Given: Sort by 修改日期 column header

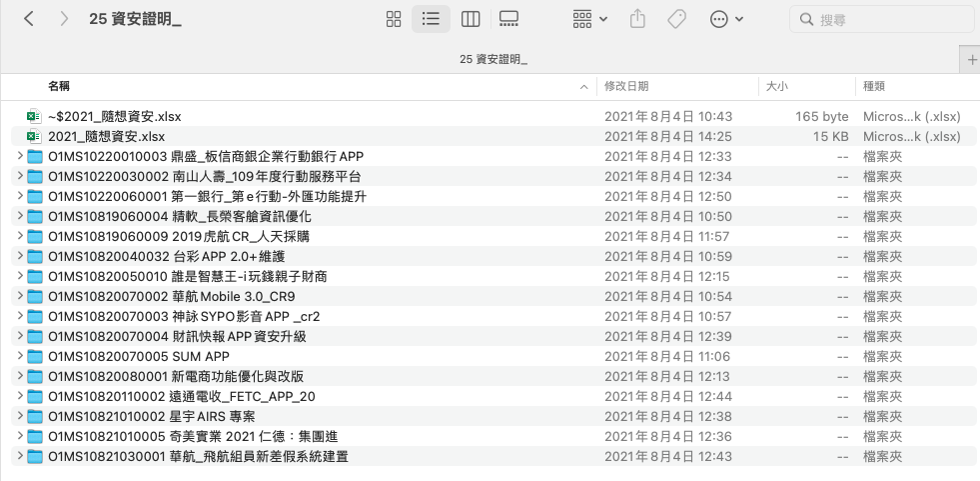Looking at the screenshot, I should pos(625,86).
